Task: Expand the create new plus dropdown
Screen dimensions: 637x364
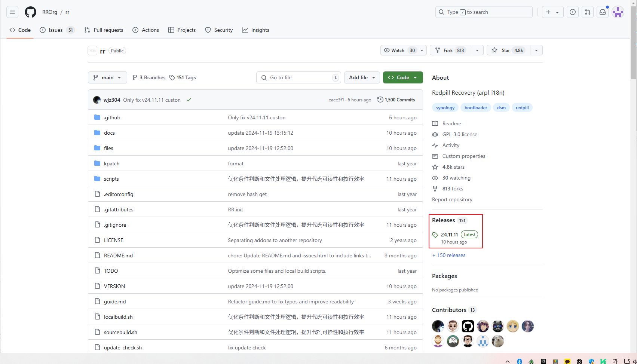Action: 552,12
